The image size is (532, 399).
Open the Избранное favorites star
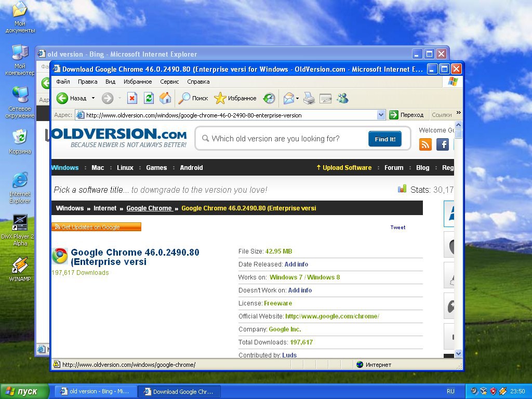[x=235, y=98]
